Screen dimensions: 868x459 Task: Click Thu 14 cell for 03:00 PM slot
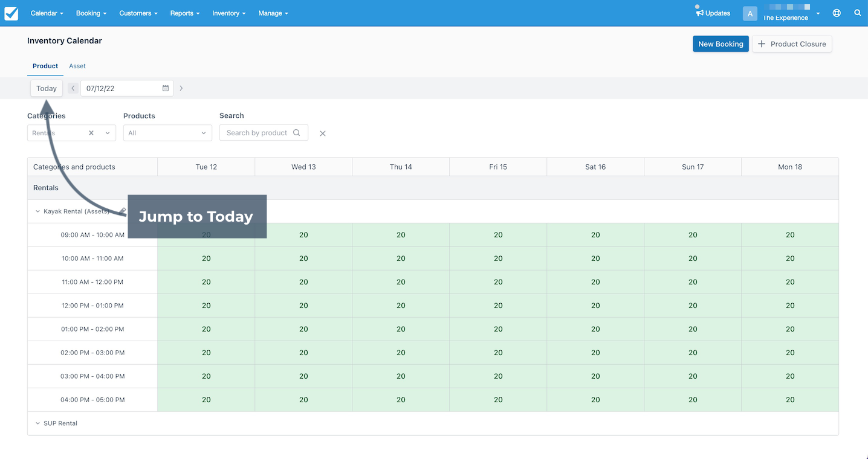coord(401,376)
